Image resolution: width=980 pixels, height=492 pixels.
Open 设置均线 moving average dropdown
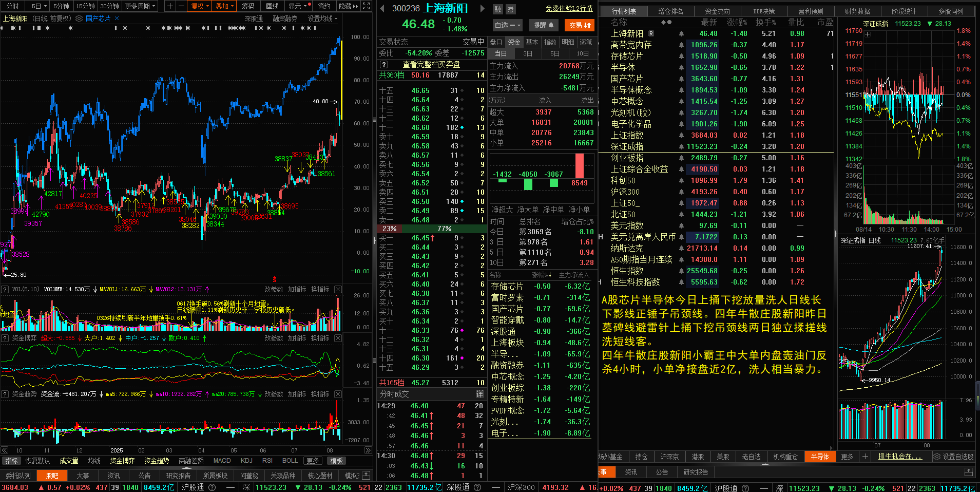323,18
